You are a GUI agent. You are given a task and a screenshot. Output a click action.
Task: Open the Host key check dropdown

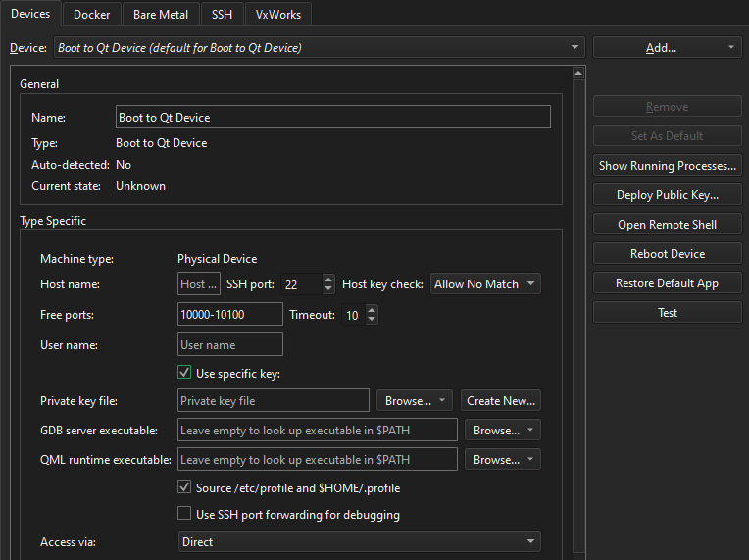[486, 284]
